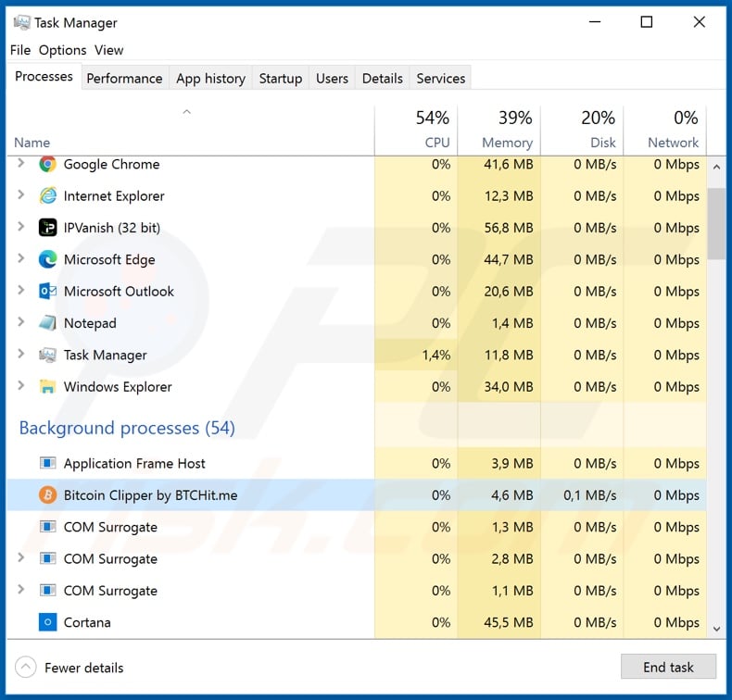Expand the Windows Explorer process group
The height and width of the screenshot is (700, 732).
click(21, 386)
